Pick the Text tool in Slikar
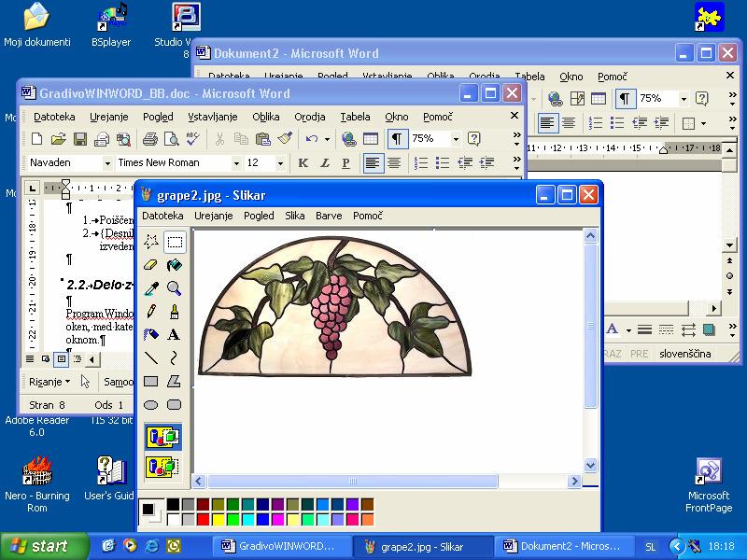This screenshot has height=560, width=747. [175, 334]
